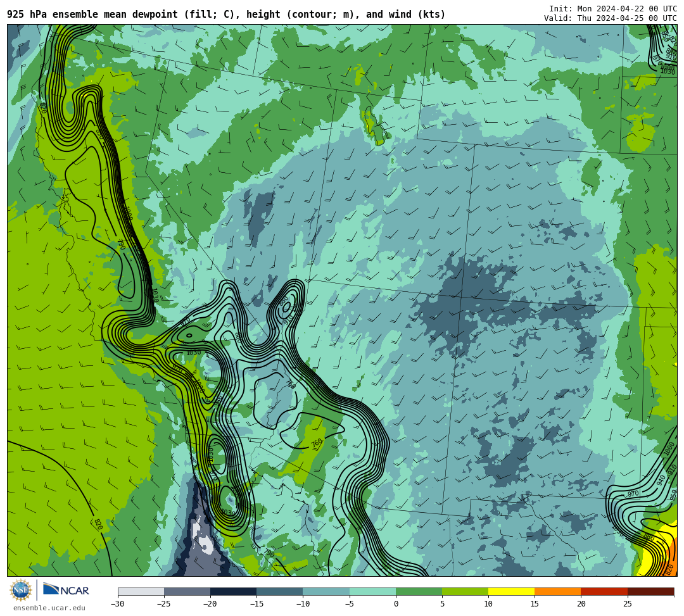Click the -20 to -15 dark navy color swatch
Image resolution: width=684 pixels, height=616 pixels.
click(x=233, y=591)
